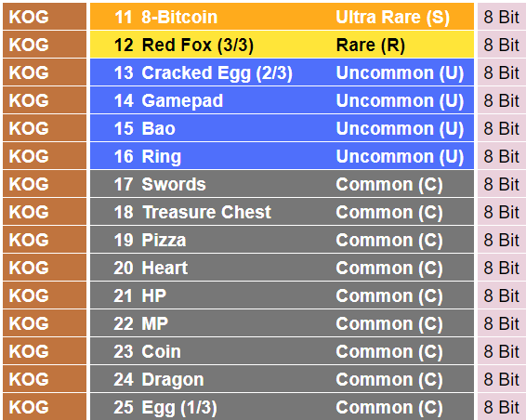Select the Cracked Egg (2/3) entry
Viewport: 526px width, 420px height.
click(x=217, y=72)
